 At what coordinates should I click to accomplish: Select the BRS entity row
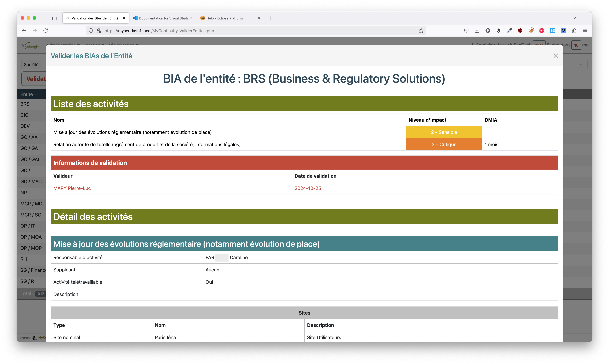(31, 104)
